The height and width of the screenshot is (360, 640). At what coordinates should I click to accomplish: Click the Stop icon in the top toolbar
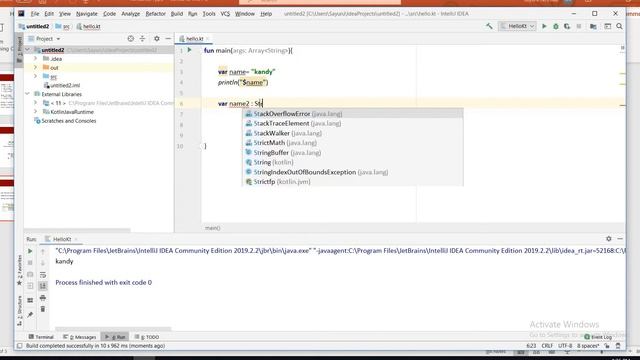click(579, 26)
